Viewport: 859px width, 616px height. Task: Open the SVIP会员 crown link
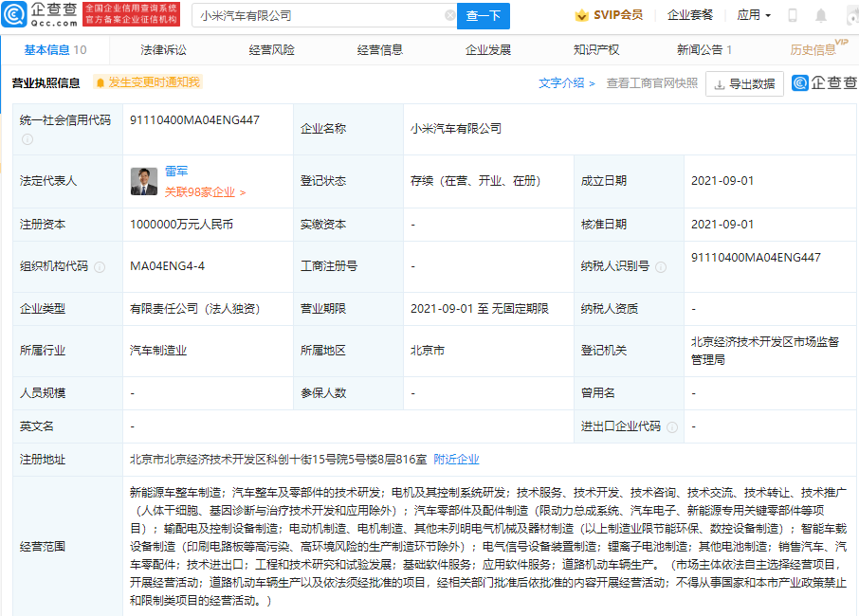(609, 15)
